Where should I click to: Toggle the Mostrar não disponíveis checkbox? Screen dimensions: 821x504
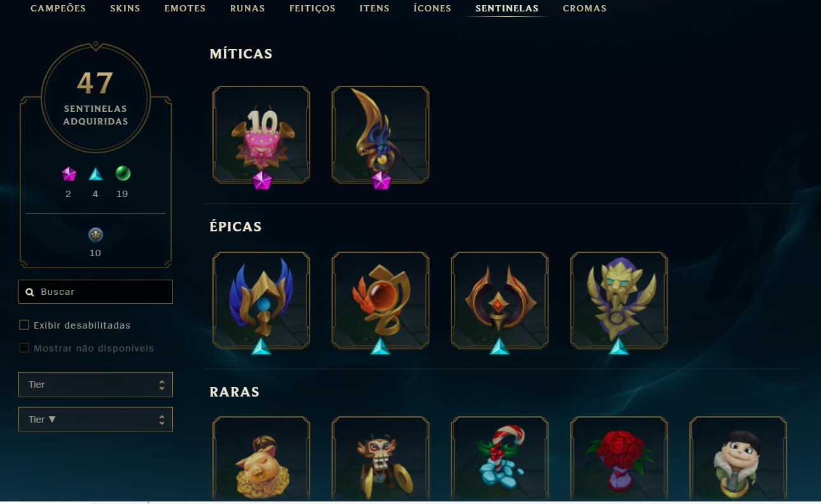[x=24, y=348]
